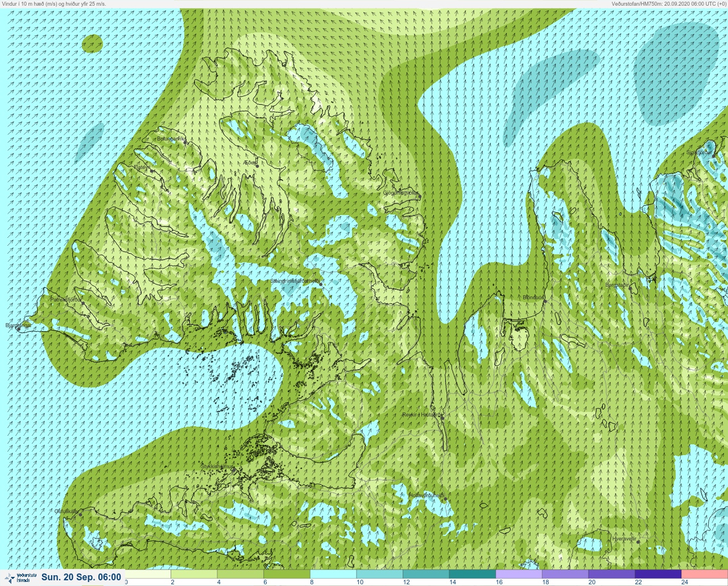Click the Flateyri station label
Screen dimensions: 728x586
coord(142,167)
